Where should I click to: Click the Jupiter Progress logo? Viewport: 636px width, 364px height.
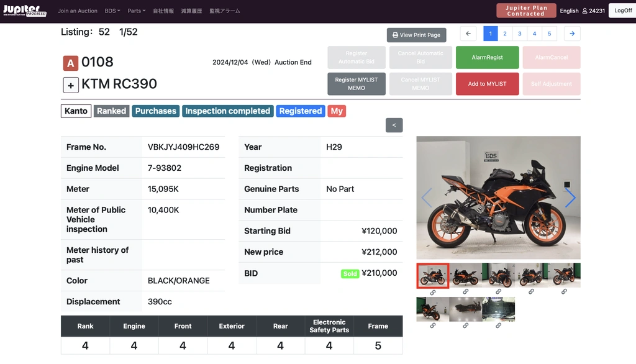(x=25, y=11)
